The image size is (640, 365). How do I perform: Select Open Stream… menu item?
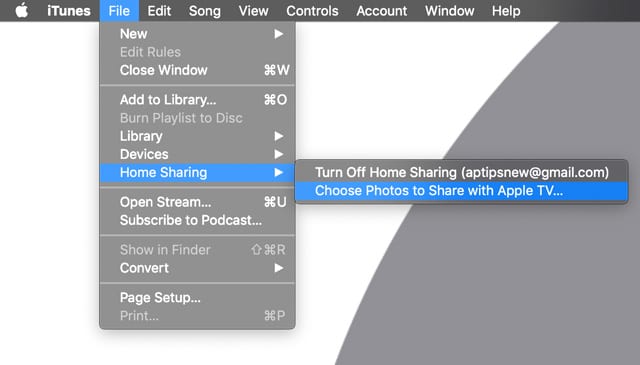198,202
